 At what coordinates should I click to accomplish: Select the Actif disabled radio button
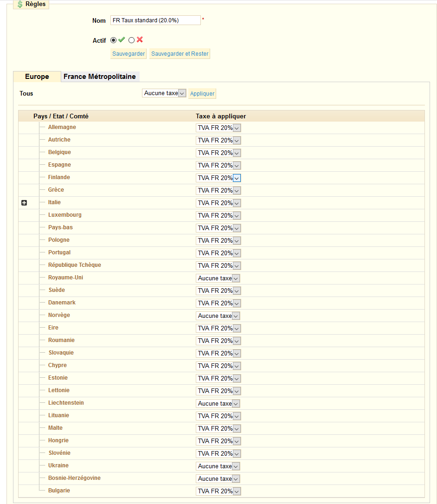click(131, 40)
